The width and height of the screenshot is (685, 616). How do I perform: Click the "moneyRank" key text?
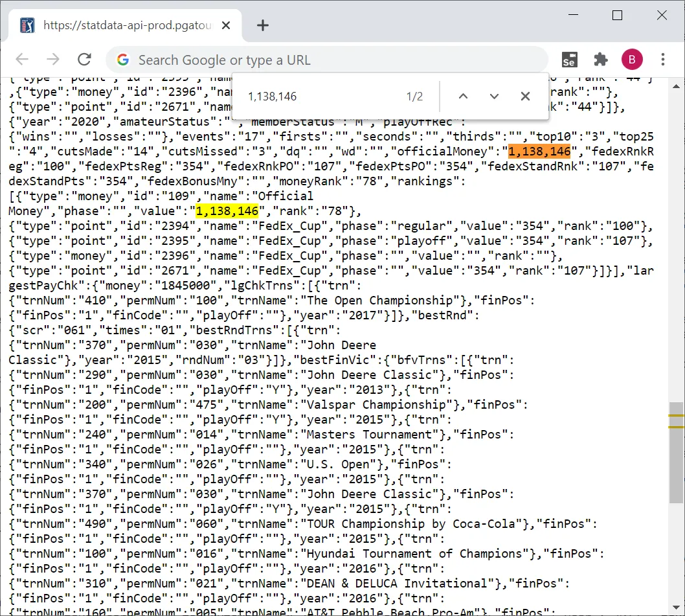coord(311,181)
